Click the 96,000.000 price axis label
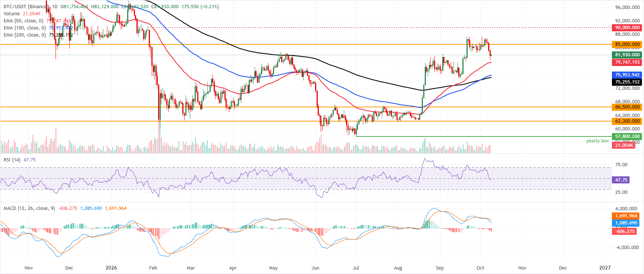This screenshot has width=644, height=274. 628,7
